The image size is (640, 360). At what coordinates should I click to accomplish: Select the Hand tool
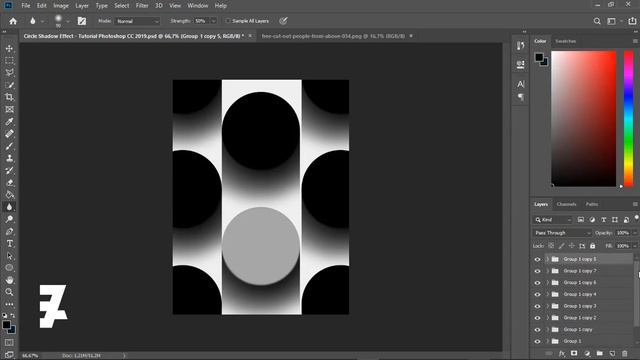click(9, 280)
